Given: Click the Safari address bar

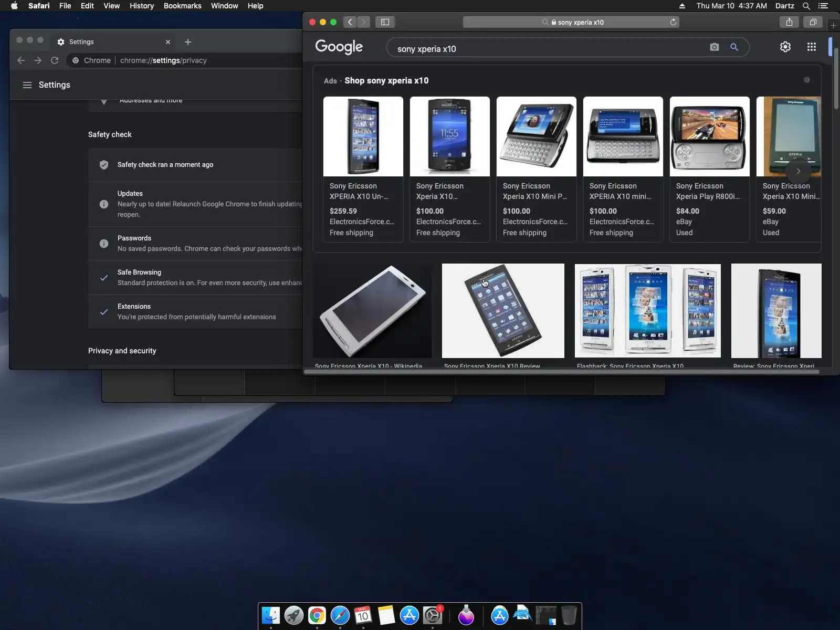Looking at the screenshot, I should (x=571, y=22).
